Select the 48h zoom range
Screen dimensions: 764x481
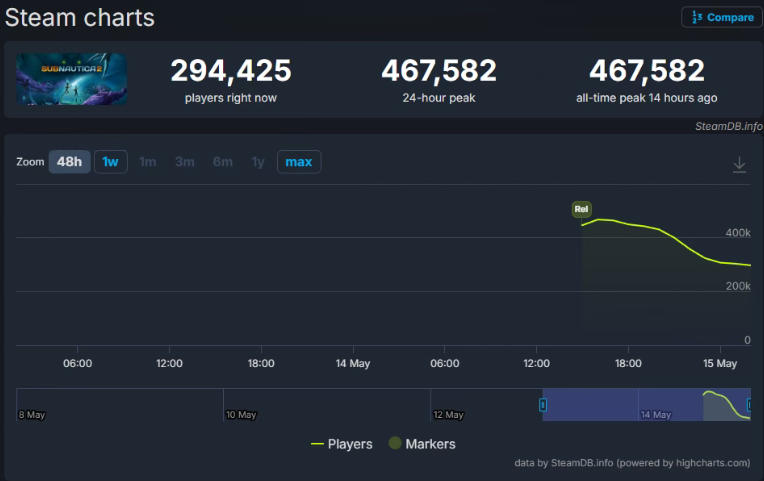coord(69,162)
